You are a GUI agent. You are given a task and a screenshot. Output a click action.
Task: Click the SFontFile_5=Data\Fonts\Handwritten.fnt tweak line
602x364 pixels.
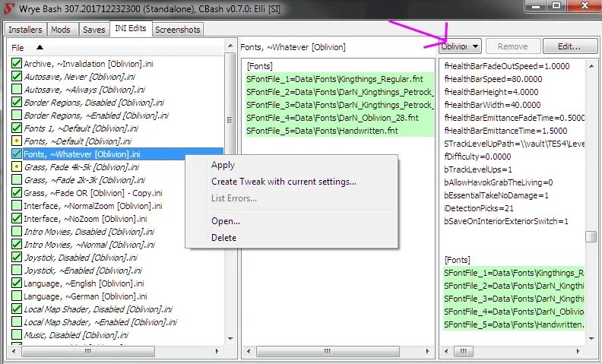(x=340, y=131)
